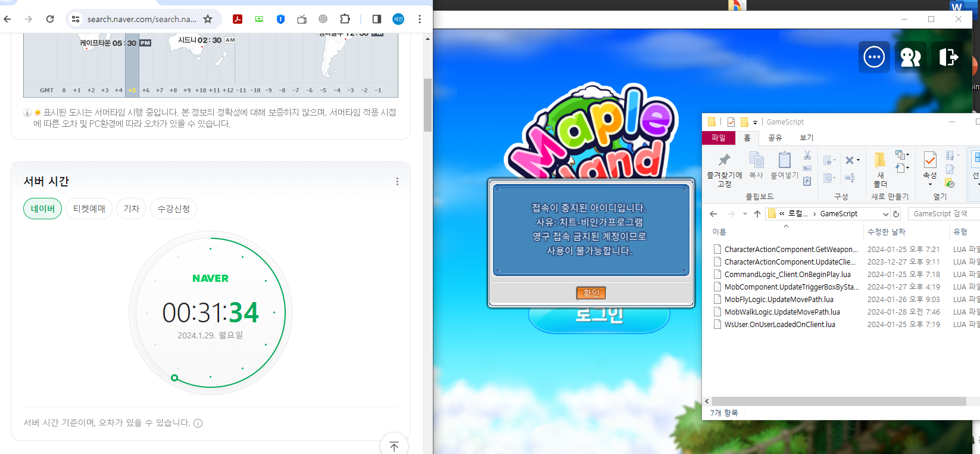Open the Delete button dropdown arrow
This screenshot has width=980, height=454.
coord(858,160)
